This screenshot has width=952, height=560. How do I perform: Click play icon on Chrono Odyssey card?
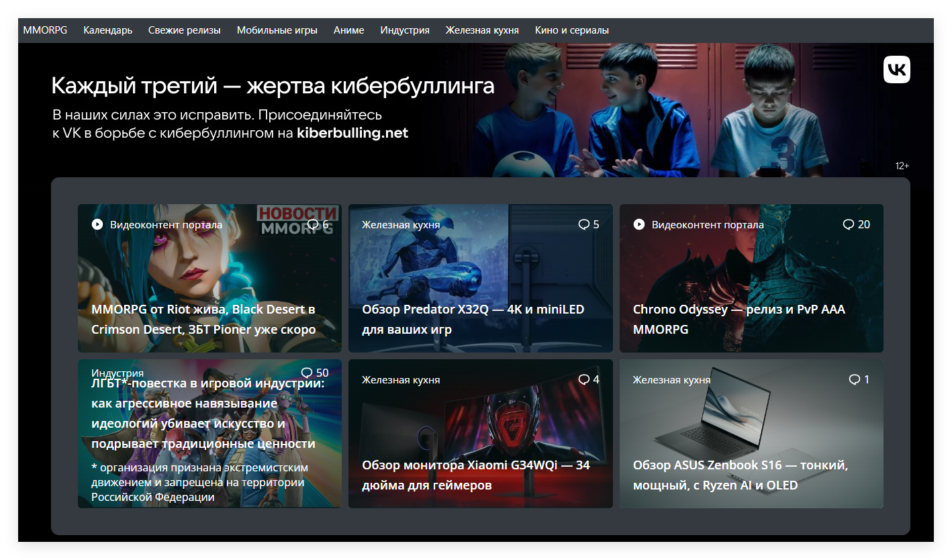639,224
